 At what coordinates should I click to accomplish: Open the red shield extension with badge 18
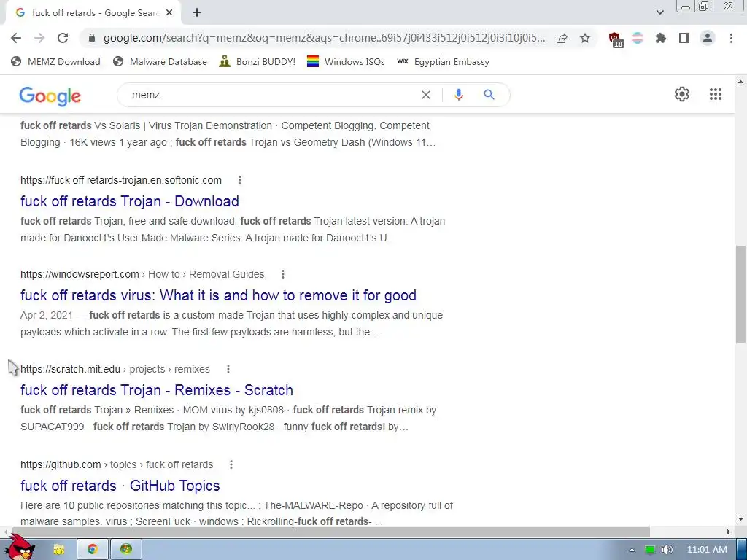tap(616, 39)
